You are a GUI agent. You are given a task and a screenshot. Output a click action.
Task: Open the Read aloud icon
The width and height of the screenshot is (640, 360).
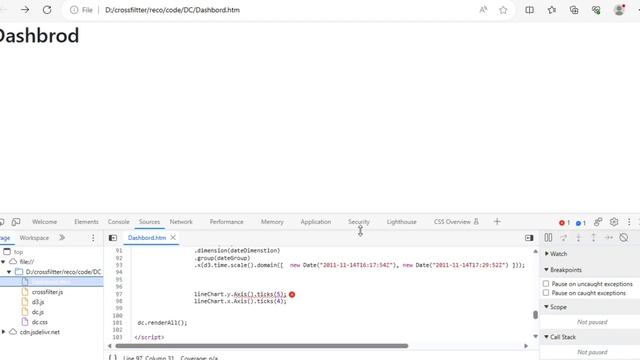[x=483, y=10]
